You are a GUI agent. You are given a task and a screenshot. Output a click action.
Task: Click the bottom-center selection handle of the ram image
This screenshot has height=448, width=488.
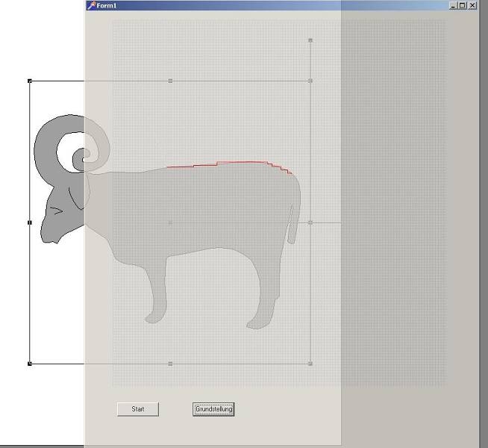pos(170,364)
